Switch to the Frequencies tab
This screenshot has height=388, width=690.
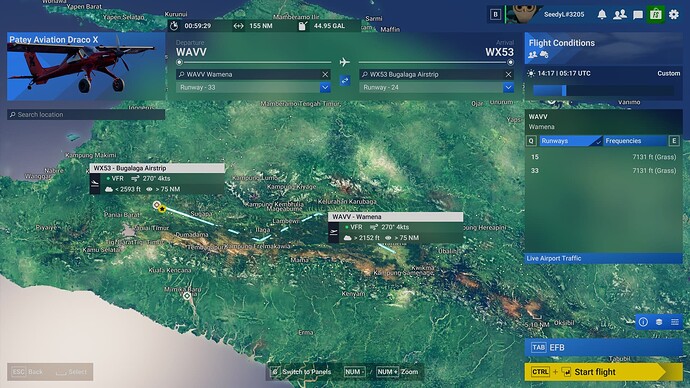click(635, 141)
